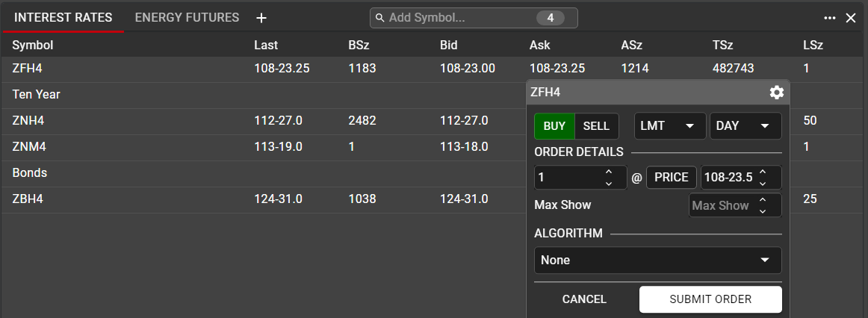The width and height of the screenshot is (868, 318).
Task: Increase order quantity with up arrow
Action: pyautogui.click(x=609, y=172)
